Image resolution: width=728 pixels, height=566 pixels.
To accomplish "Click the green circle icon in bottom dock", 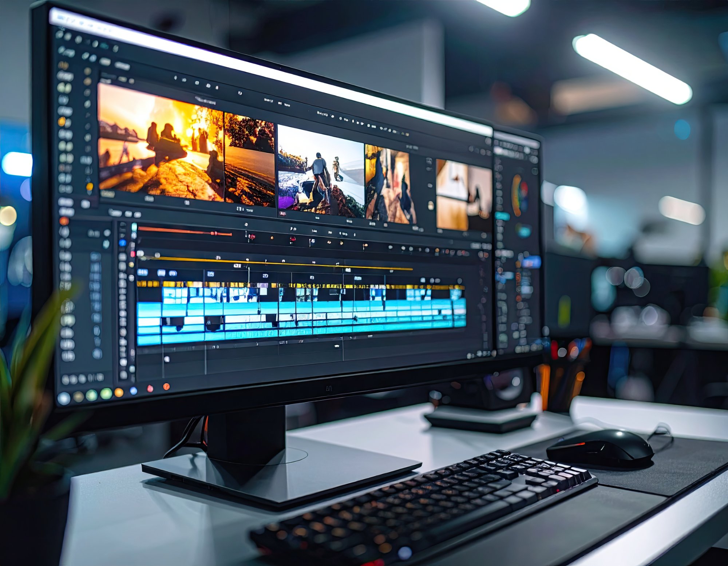I will click(106, 393).
